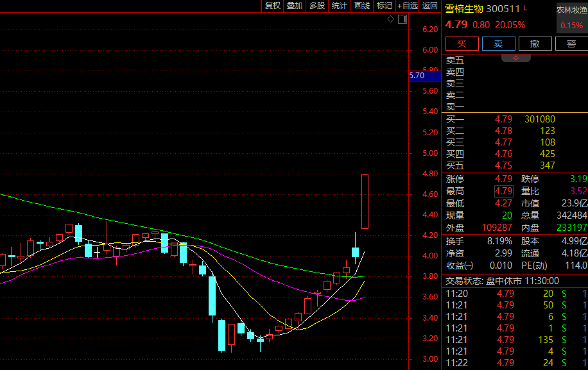Click the 外盘 value 109287
Screen dimensions: 588x370
(497, 228)
